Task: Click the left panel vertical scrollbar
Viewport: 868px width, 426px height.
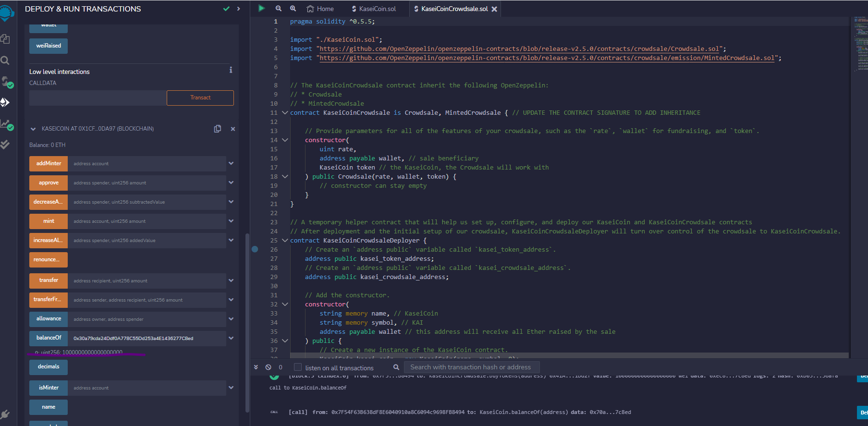Action: 247,322
